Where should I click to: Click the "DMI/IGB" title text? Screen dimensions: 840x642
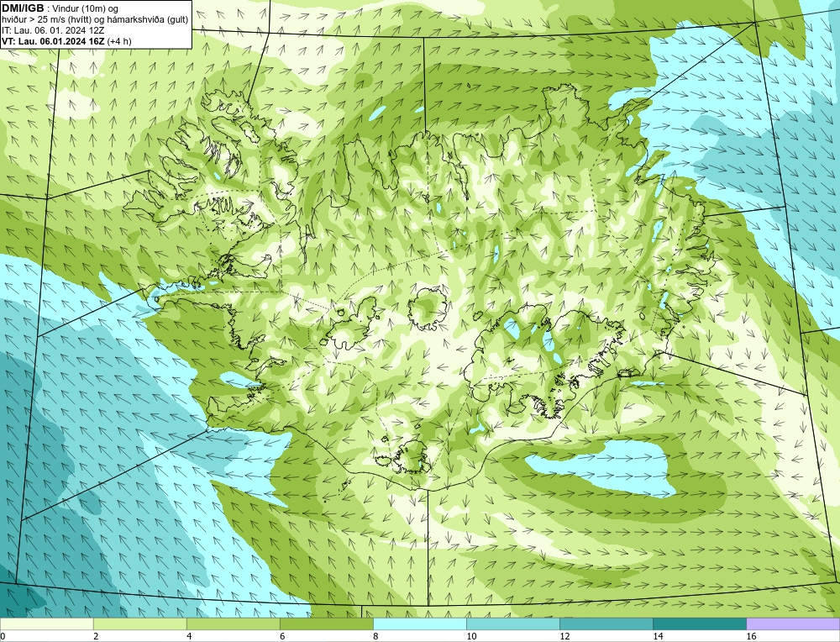coord(23,8)
